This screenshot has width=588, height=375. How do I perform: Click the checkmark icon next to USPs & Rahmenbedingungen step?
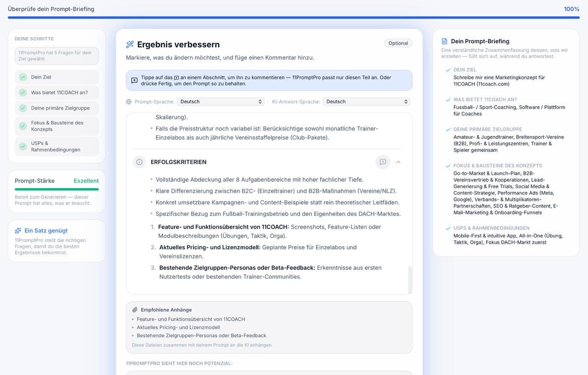pyautogui.click(x=23, y=146)
